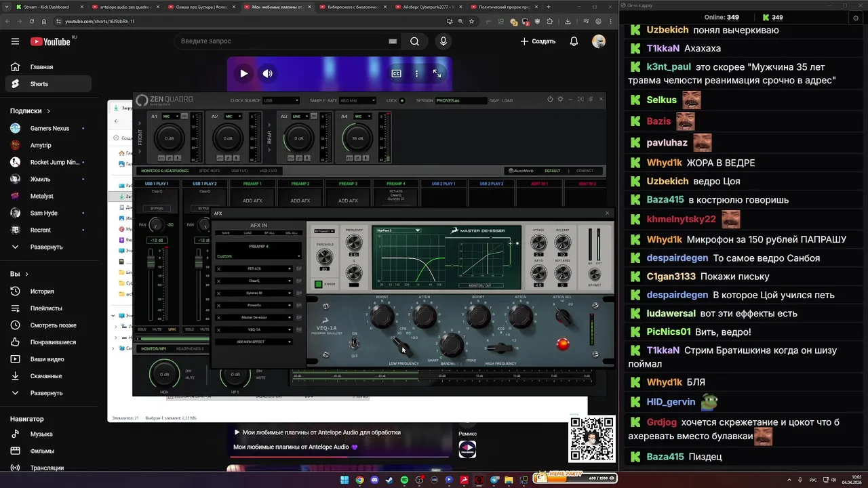
Task: Mute the Shorts video volume icon
Action: [x=268, y=73]
